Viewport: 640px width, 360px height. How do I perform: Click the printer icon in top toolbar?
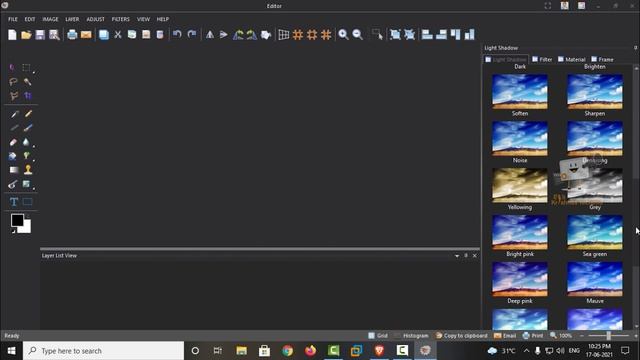pyautogui.click(x=72, y=35)
